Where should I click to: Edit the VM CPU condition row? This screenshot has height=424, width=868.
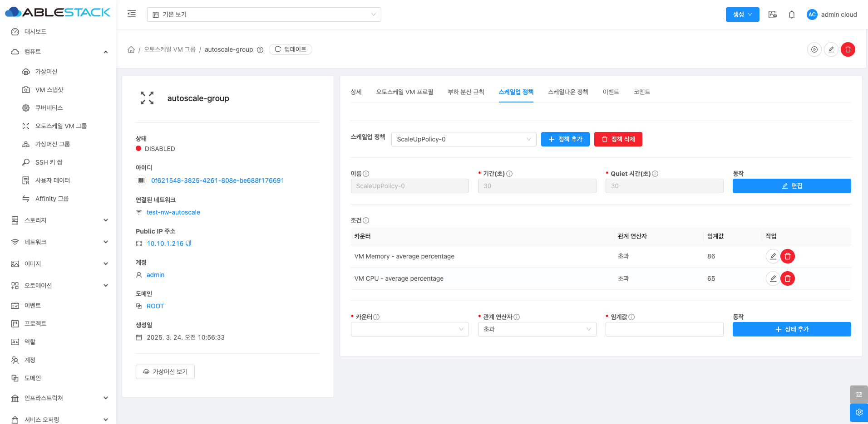coord(773,278)
